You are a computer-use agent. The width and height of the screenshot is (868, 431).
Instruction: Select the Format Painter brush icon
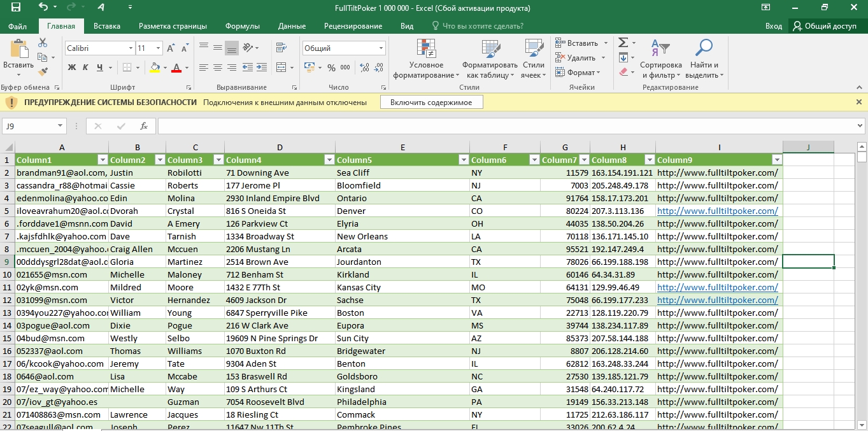point(43,72)
